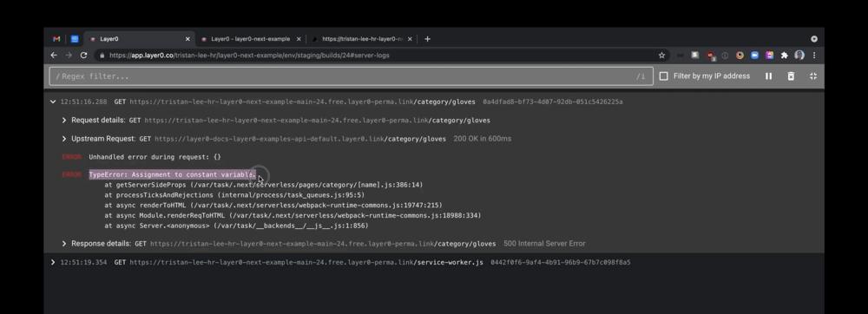This screenshot has height=314, width=868.
Task: Click request ID 0442f0f6-9af4-4b91-96b9-67b7c098f8a5
Action: [x=560, y=262]
